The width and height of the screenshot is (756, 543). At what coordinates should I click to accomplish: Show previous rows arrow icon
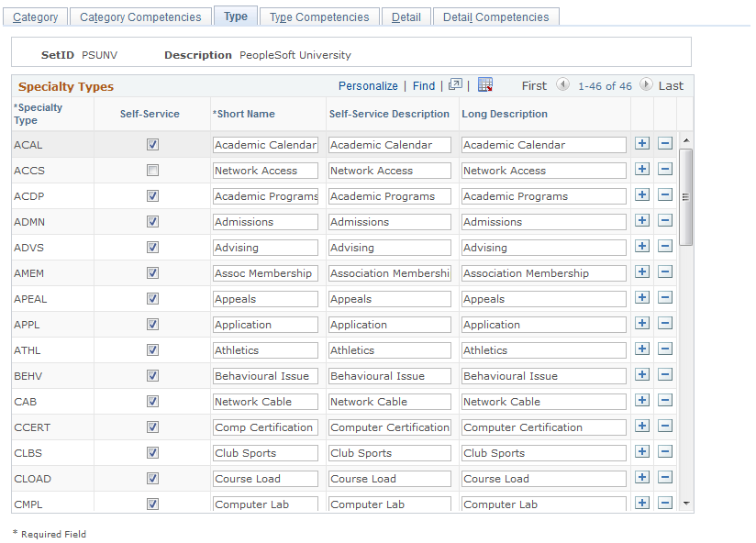coord(562,84)
